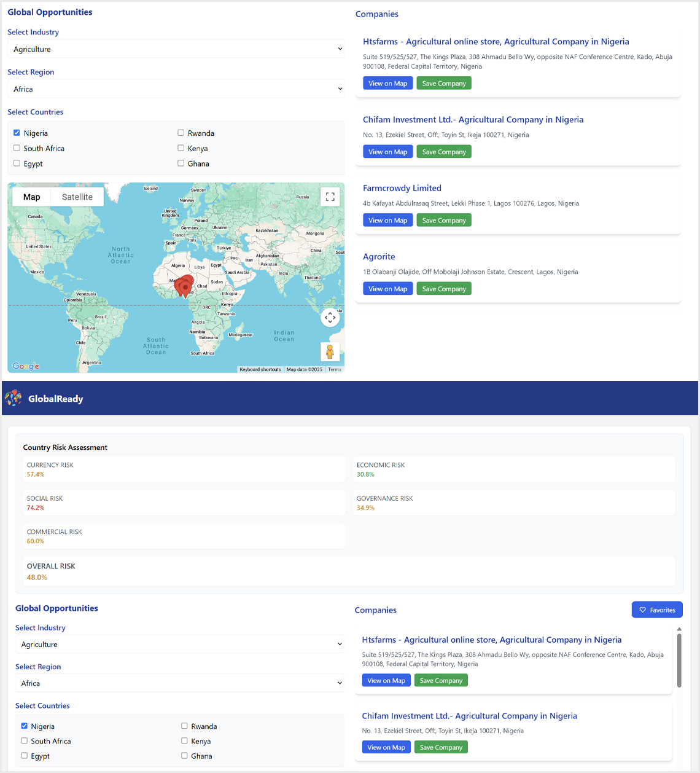Click the Governance Risk 34.9% value
700x773 pixels.
click(x=365, y=508)
